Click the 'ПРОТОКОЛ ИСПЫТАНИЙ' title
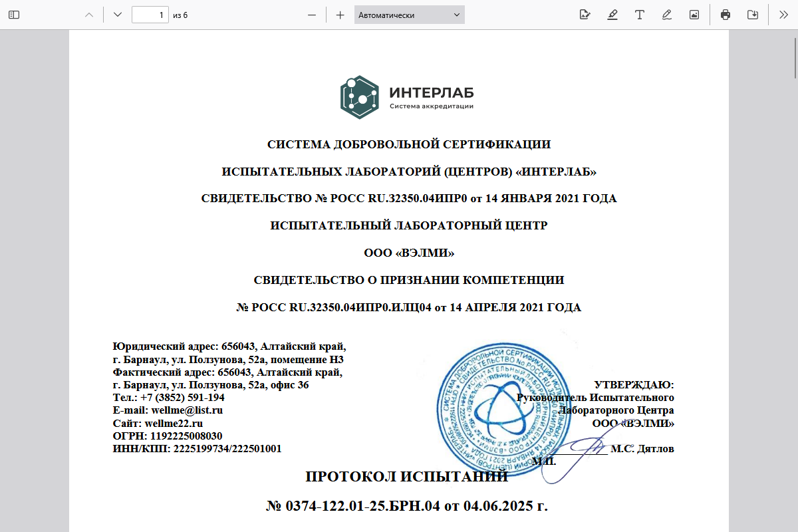798x532 pixels. [x=407, y=477]
